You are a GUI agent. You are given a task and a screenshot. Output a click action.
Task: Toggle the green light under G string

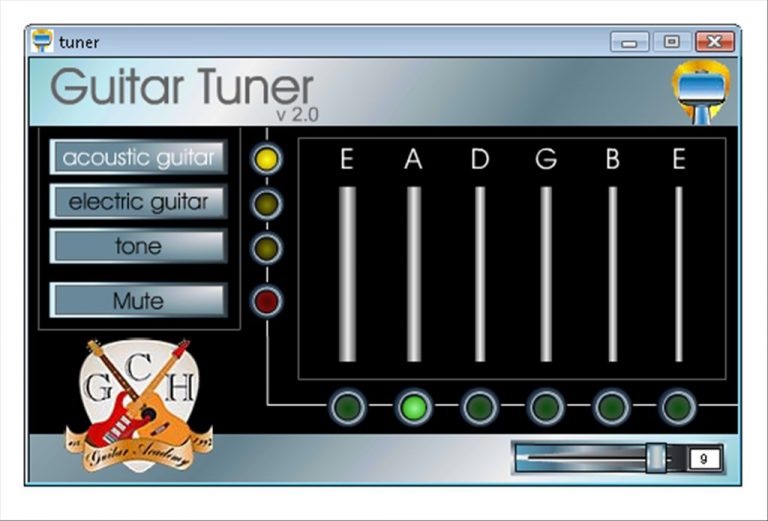[x=546, y=406]
